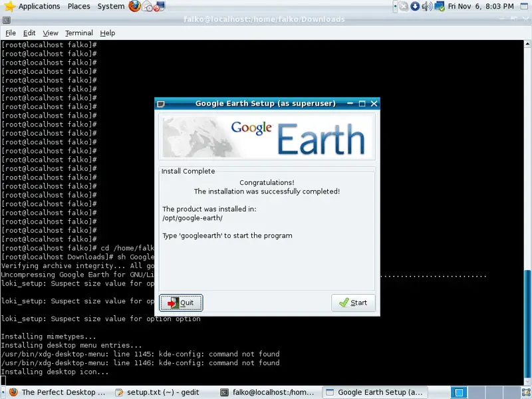532x399 pixels.
Task: Maximize the Google Earth Setup dialog
Action: click(x=362, y=104)
